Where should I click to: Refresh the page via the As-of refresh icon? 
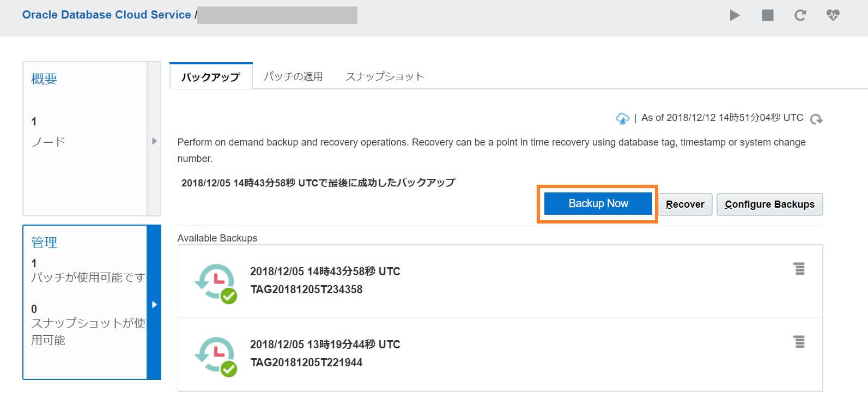tap(816, 119)
